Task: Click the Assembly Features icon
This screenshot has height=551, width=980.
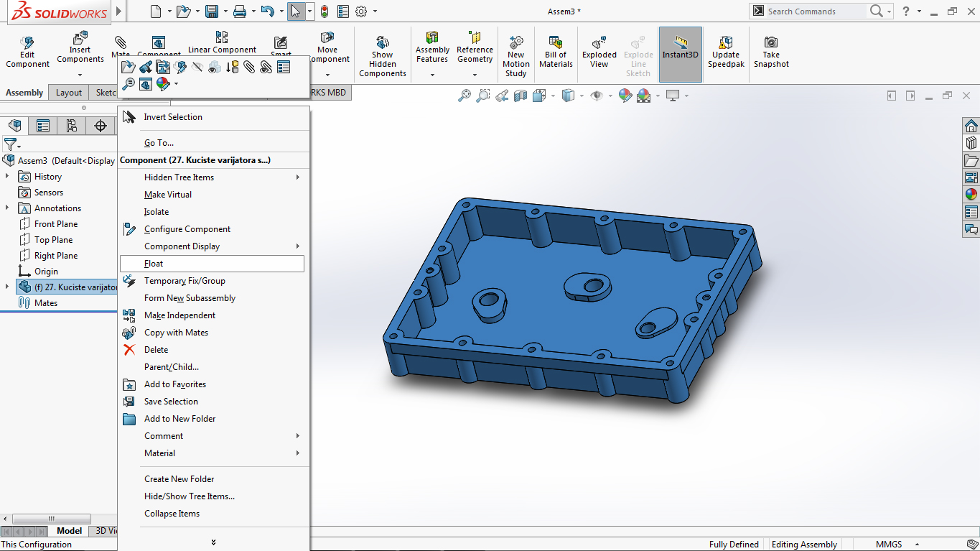Action: click(432, 38)
